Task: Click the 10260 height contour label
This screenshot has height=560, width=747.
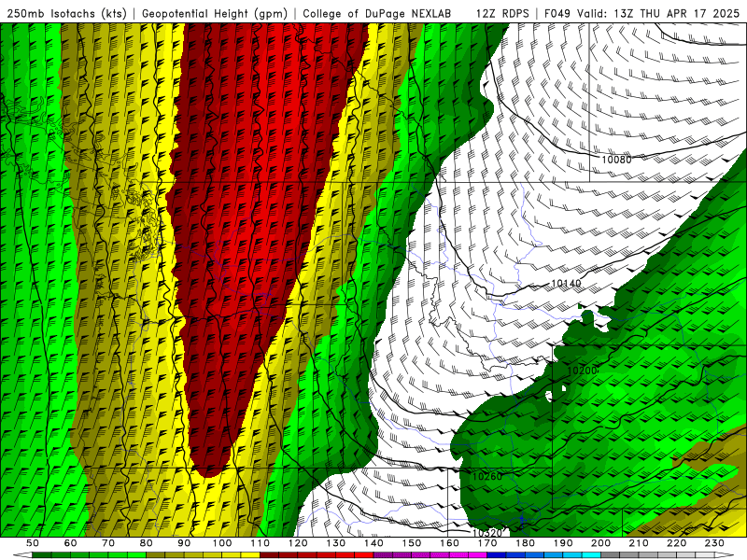Action: [486, 476]
